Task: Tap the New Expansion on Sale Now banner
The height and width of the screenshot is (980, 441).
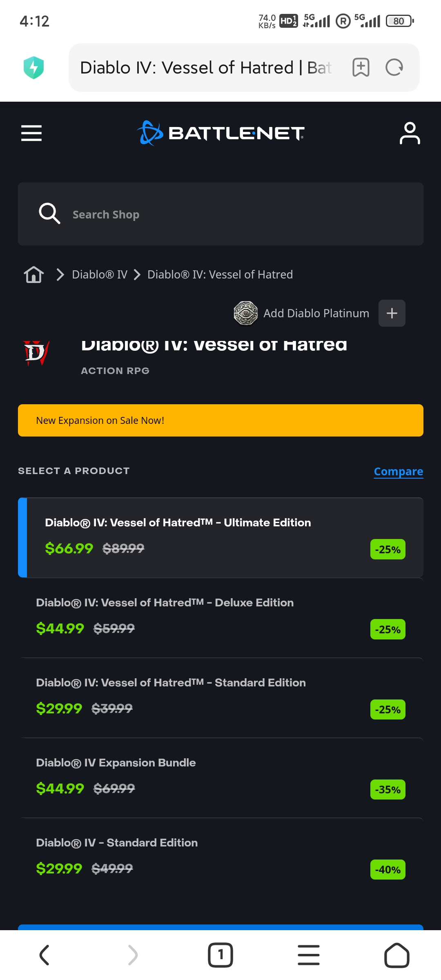Action: (220, 420)
